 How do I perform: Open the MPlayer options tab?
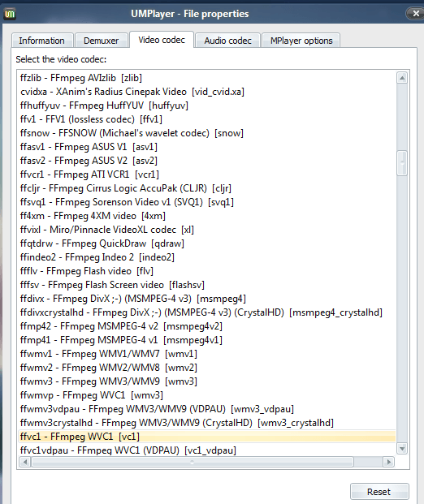click(x=301, y=41)
